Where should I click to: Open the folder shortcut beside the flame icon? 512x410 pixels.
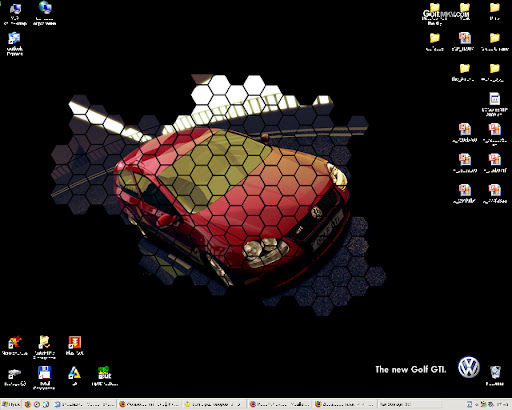tap(44, 347)
